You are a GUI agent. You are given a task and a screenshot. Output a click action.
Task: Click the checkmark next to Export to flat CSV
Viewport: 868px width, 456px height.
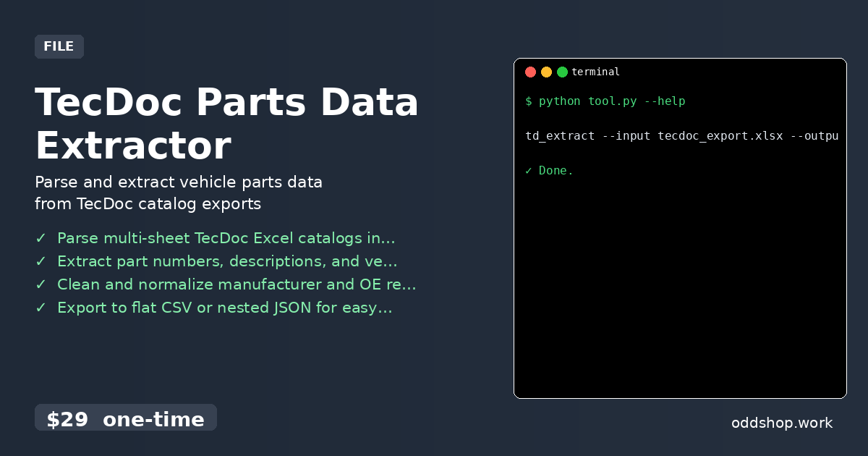point(41,308)
